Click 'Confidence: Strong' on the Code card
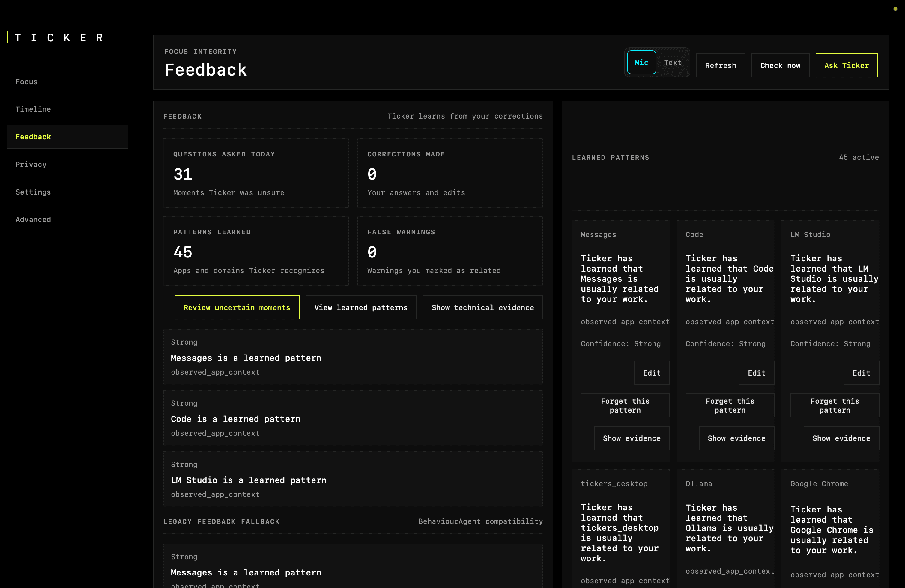The height and width of the screenshot is (588, 905). pyautogui.click(x=725, y=344)
